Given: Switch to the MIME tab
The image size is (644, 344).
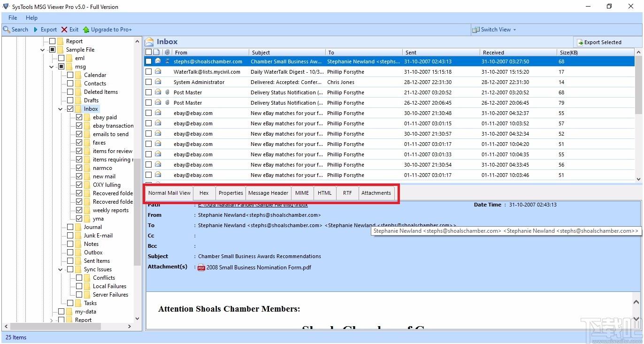Looking at the screenshot, I should pyautogui.click(x=302, y=193).
